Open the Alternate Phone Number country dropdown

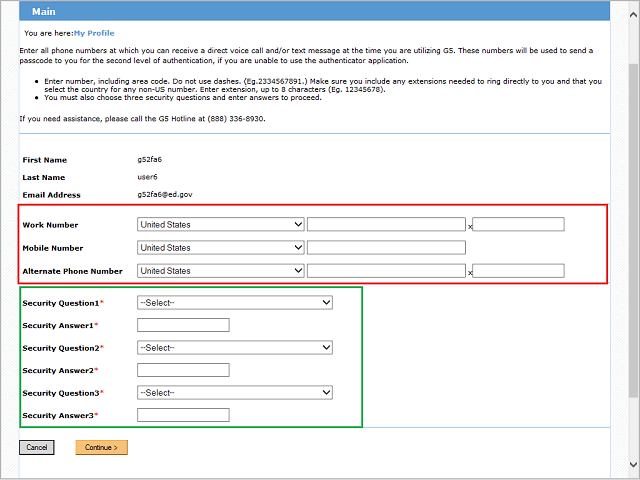click(x=220, y=271)
